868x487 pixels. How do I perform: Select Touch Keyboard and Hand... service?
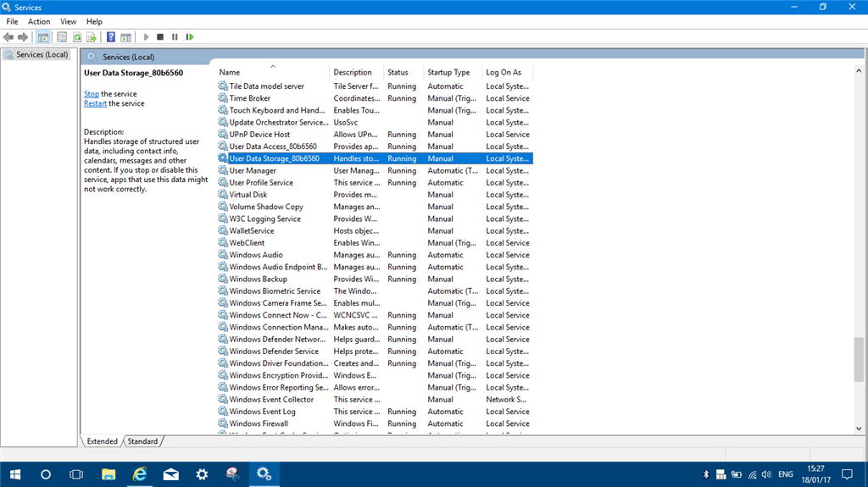pos(375,111)
